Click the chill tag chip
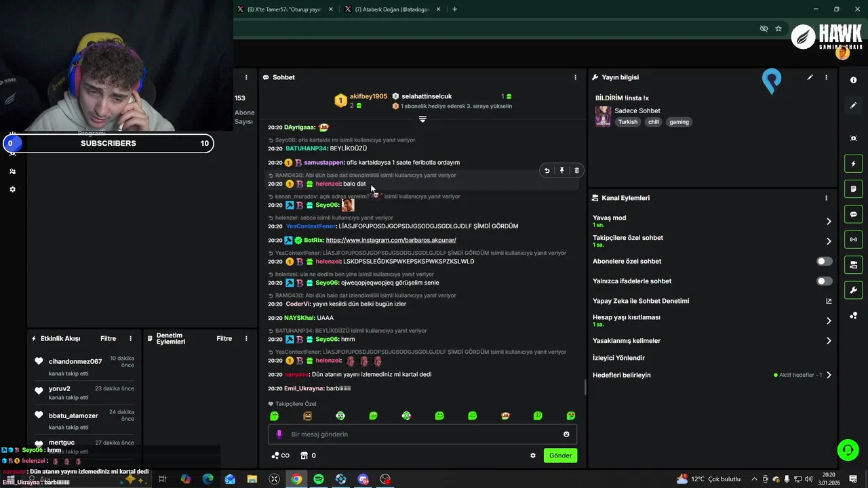Image resolution: width=868 pixels, height=488 pixels. [x=653, y=122]
